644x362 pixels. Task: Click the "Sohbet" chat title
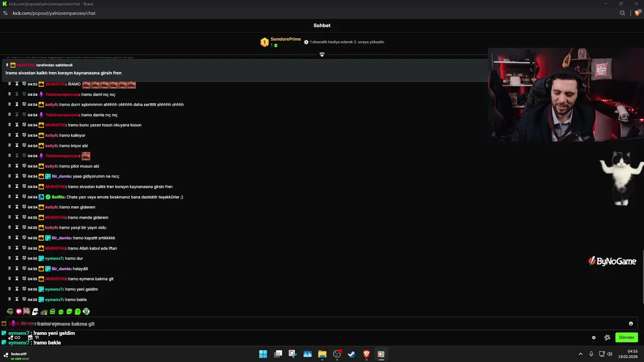tap(322, 25)
